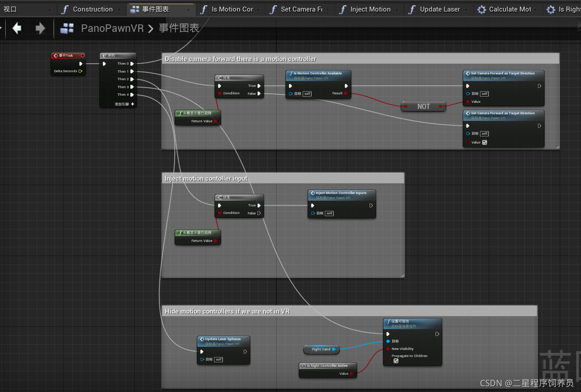Open the Is Motion Cor function tab

point(230,9)
